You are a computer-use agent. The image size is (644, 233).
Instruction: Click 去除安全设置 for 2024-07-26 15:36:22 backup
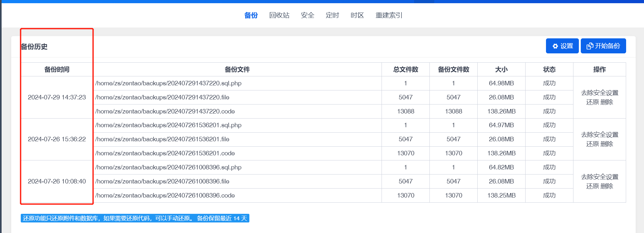pyautogui.click(x=599, y=135)
